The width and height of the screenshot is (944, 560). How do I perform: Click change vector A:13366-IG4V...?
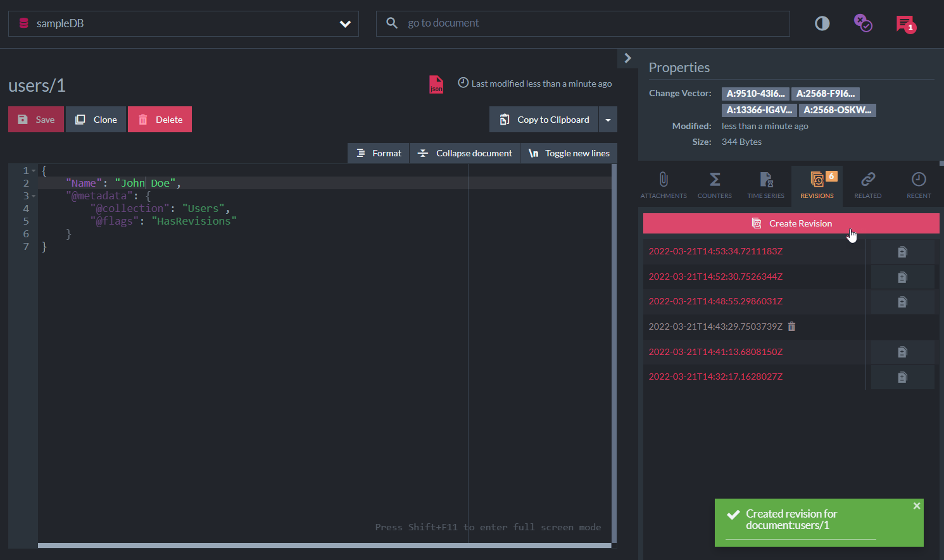(x=759, y=110)
